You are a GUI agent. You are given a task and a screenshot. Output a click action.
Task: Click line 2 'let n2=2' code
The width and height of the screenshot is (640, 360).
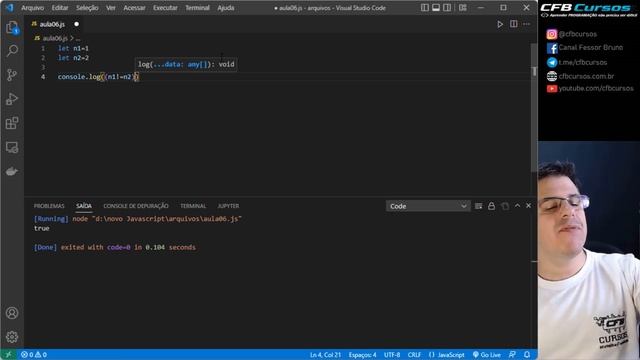pyautogui.click(x=73, y=58)
